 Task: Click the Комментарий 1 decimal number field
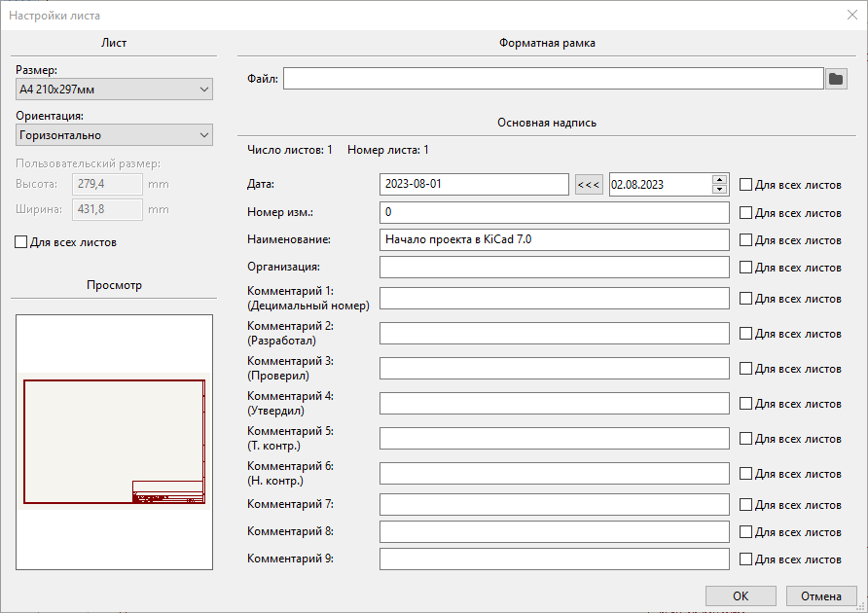(x=554, y=299)
